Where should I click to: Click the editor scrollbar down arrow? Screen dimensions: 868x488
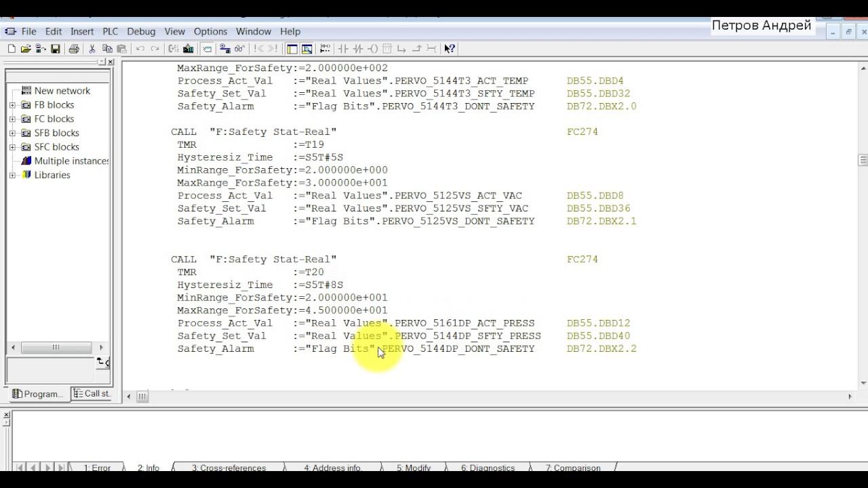tap(863, 383)
